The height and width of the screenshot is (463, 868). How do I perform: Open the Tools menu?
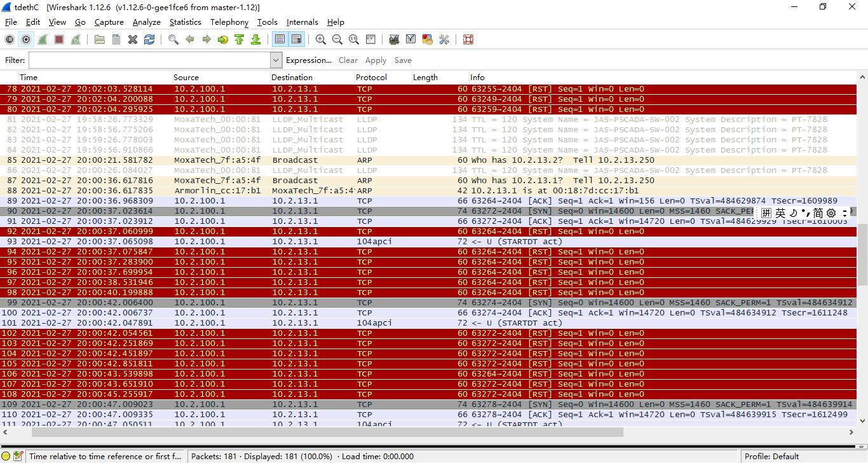268,22
